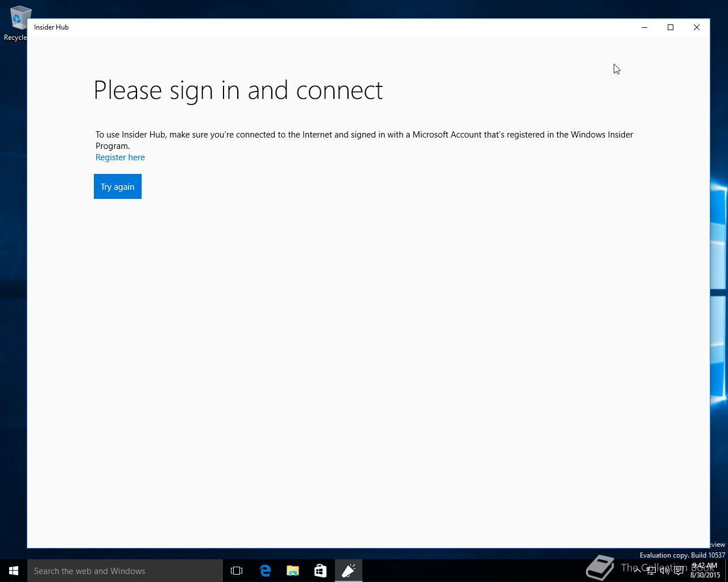Show hidden tray icons with the chevron
The image size is (728, 582).
[x=637, y=571]
